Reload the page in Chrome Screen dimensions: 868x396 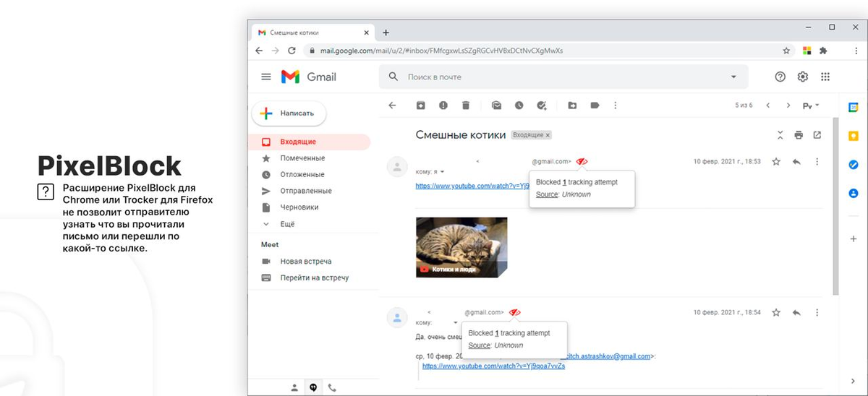(x=292, y=51)
